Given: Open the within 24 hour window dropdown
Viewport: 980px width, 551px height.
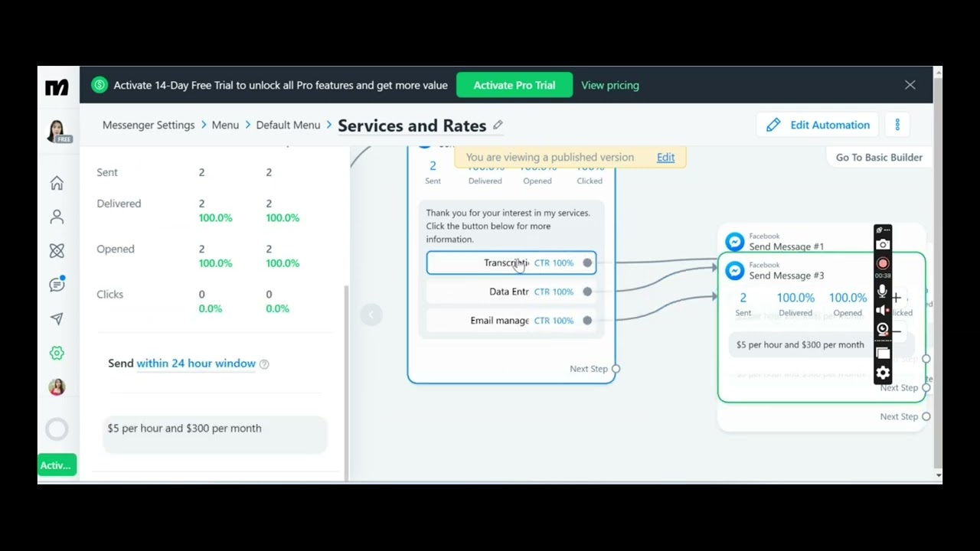Looking at the screenshot, I should click(x=196, y=364).
